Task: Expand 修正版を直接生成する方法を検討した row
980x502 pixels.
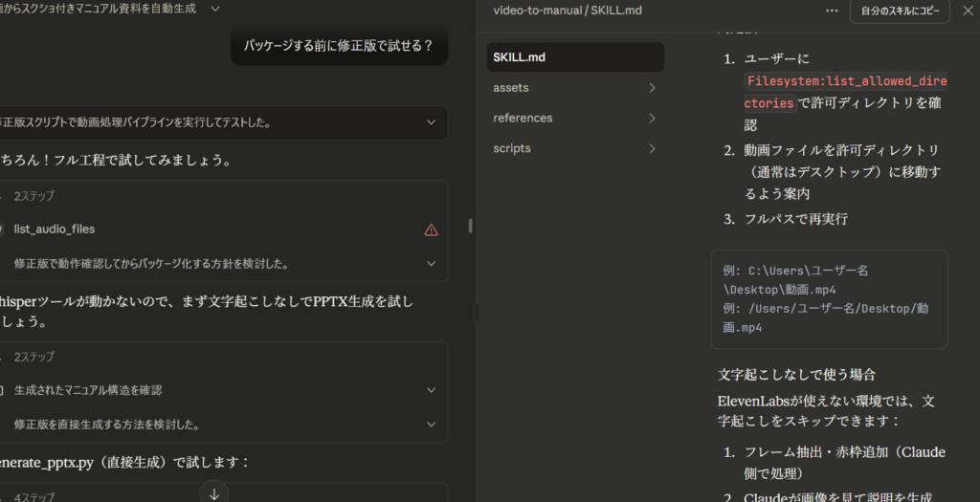Action: 431,424
